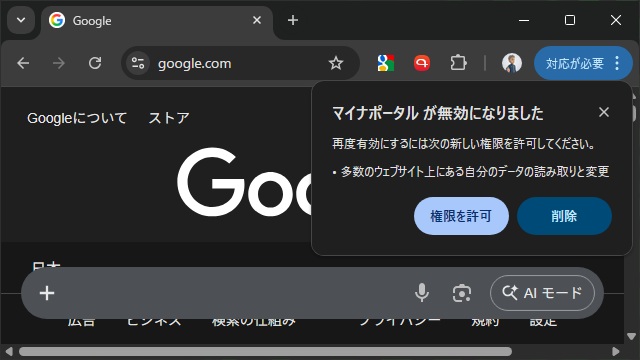Open the Extensions puzzle menu
Image resolution: width=640 pixels, height=360 pixels.
pyautogui.click(x=458, y=63)
